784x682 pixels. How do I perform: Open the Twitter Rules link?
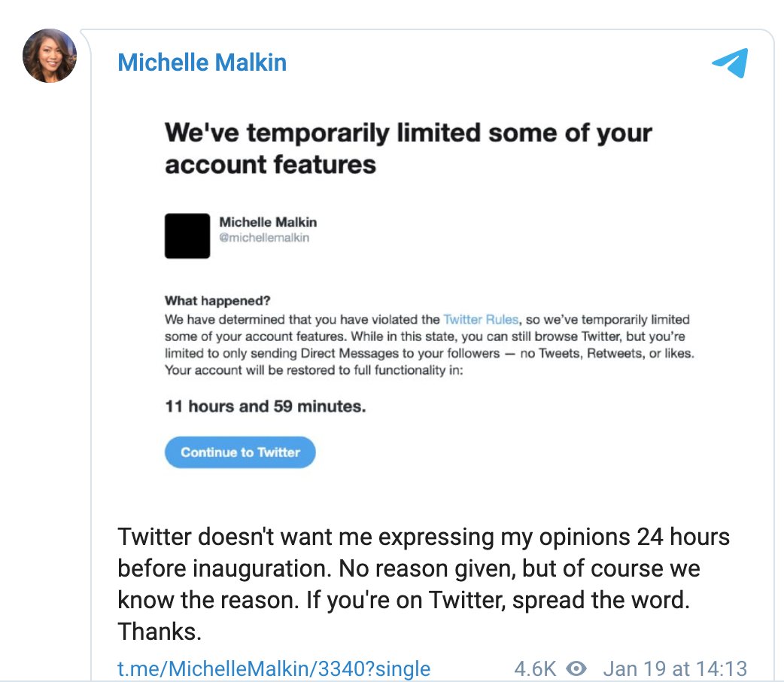480,319
